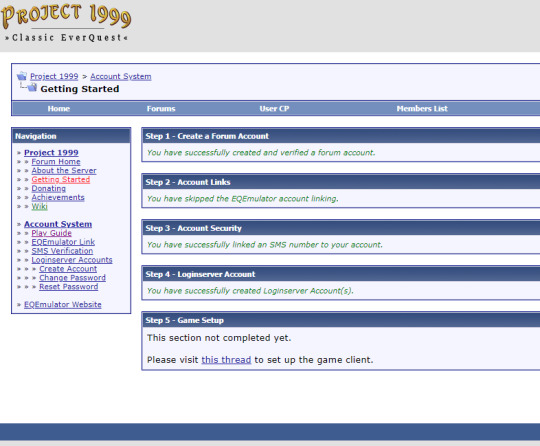Go to Home in the top nav bar

pyautogui.click(x=59, y=108)
